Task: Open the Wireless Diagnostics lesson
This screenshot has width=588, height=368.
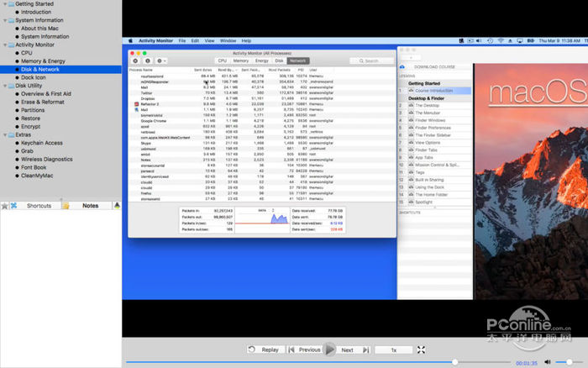Action: point(47,159)
